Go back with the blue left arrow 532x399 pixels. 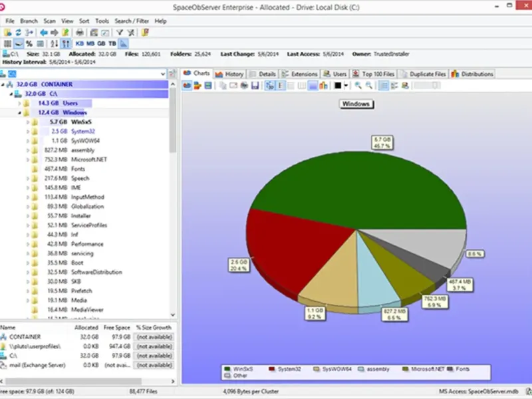coord(44,32)
